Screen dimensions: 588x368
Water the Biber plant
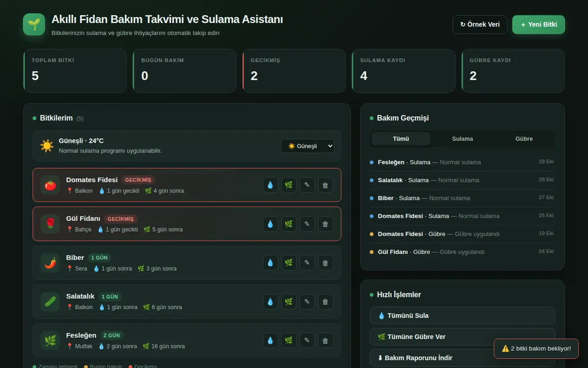click(x=270, y=263)
